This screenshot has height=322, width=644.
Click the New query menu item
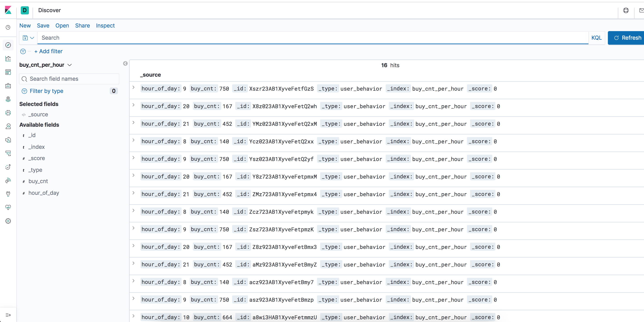[x=25, y=26]
